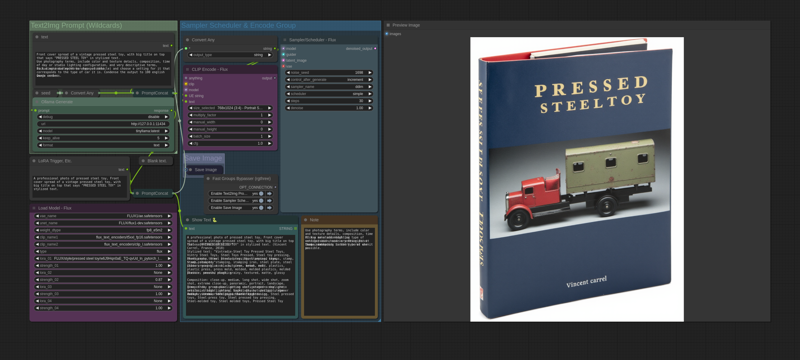800x360 pixels.
Task: Collapse the Show Text node dot
Action: (187, 220)
